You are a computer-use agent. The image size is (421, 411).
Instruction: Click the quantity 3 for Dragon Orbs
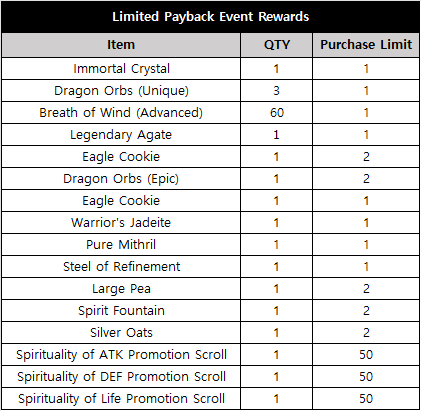(277, 91)
